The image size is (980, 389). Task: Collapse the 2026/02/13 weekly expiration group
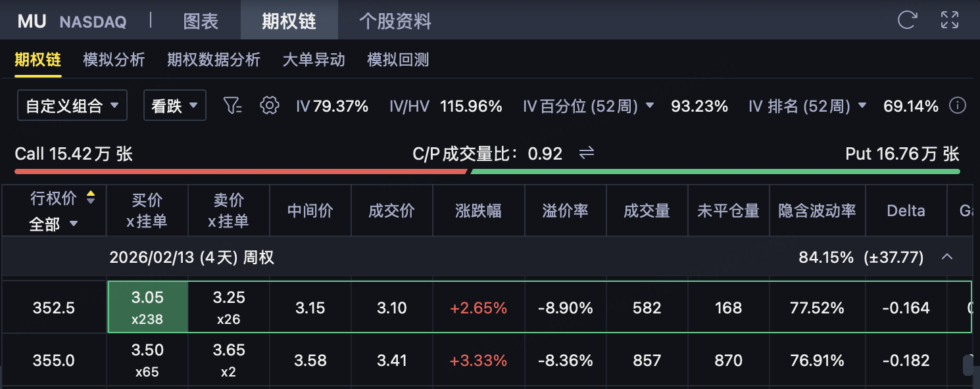[947, 256]
